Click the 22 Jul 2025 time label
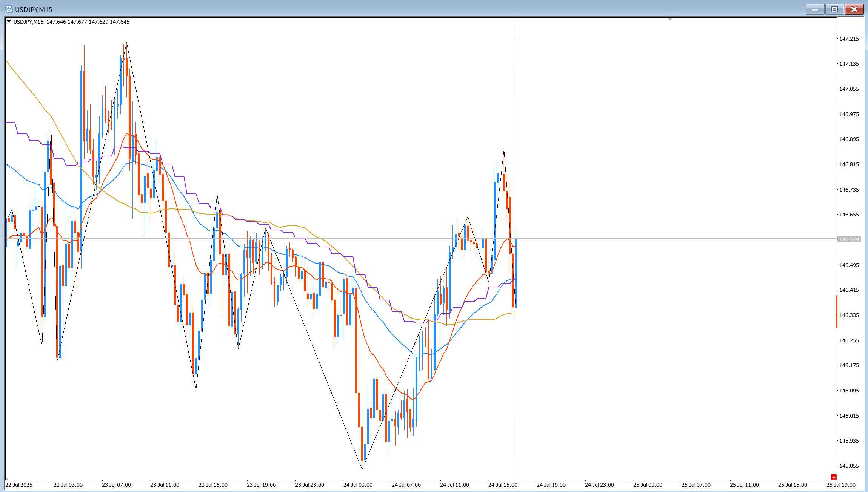 point(19,485)
